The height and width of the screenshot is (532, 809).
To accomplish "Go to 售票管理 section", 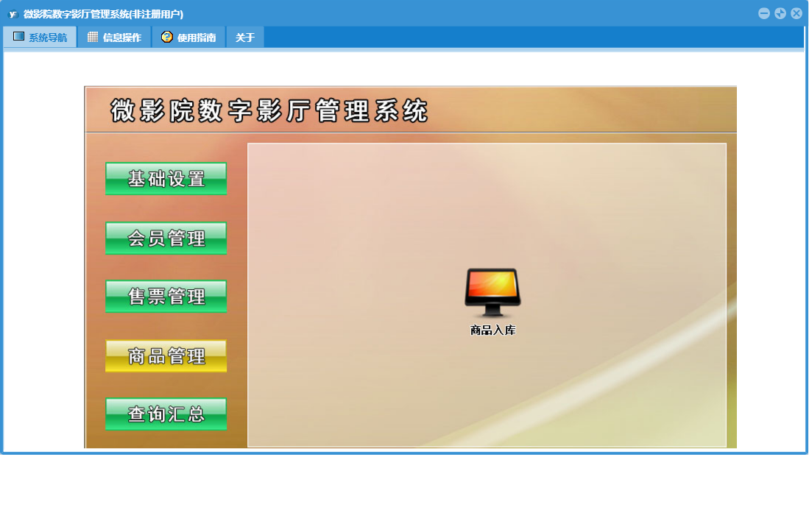I will click(166, 296).
